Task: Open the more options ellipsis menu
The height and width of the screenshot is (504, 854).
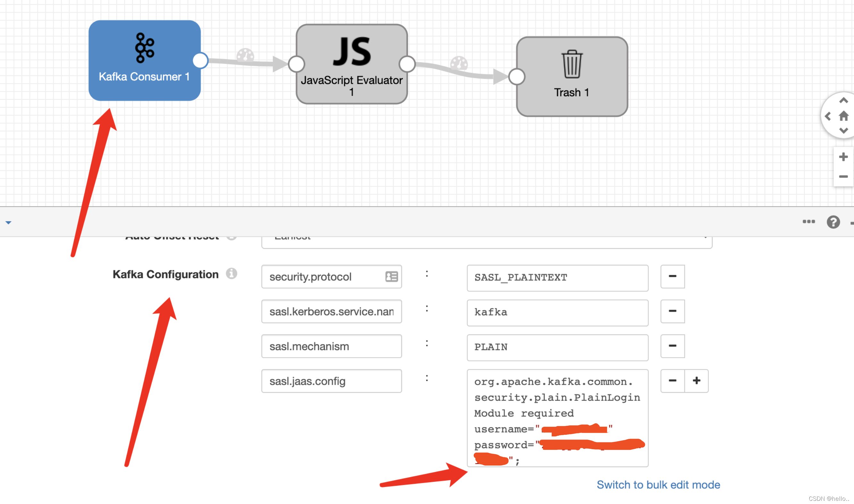Action: (x=808, y=222)
